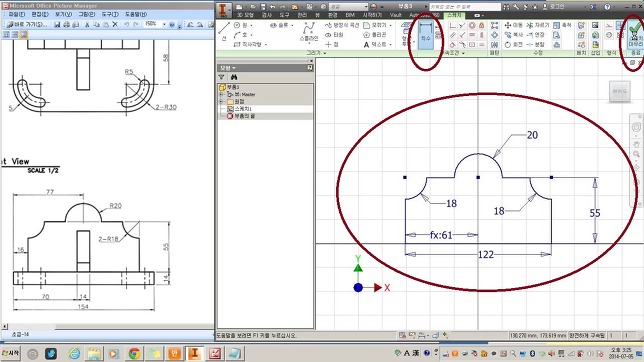Select the Split (분할) tool

pos(536,44)
